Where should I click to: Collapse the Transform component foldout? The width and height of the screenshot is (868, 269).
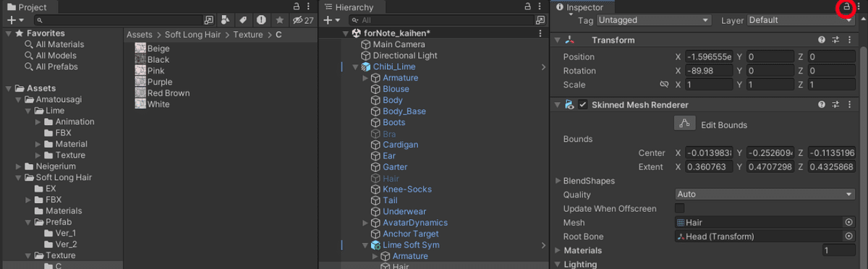click(558, 40)
